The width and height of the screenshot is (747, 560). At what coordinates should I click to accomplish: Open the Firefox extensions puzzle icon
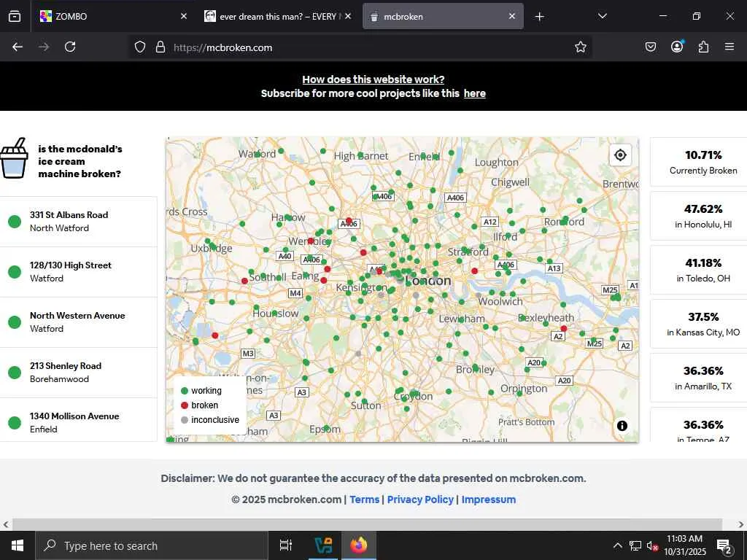coord(703,47)
